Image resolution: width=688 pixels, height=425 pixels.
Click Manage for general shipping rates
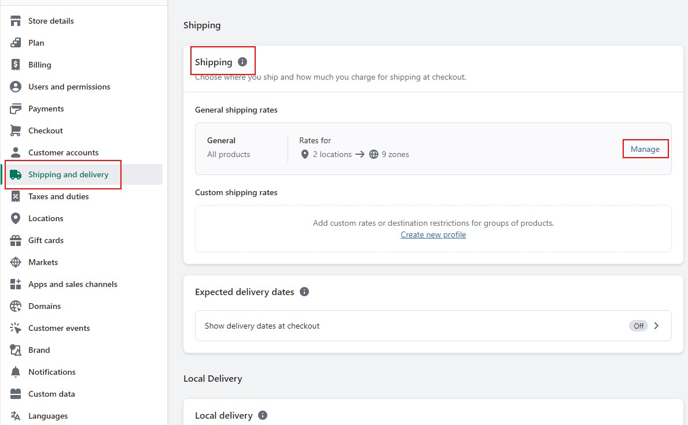tap(645, 149)
